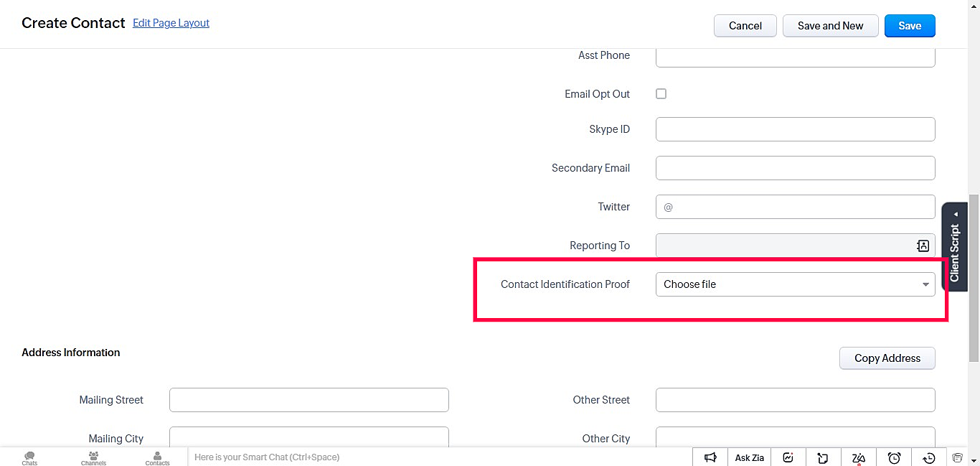Screen dimensions: 980x466
Task: Open the announcements megaphone icon
Action: click(x=710, y=457)
